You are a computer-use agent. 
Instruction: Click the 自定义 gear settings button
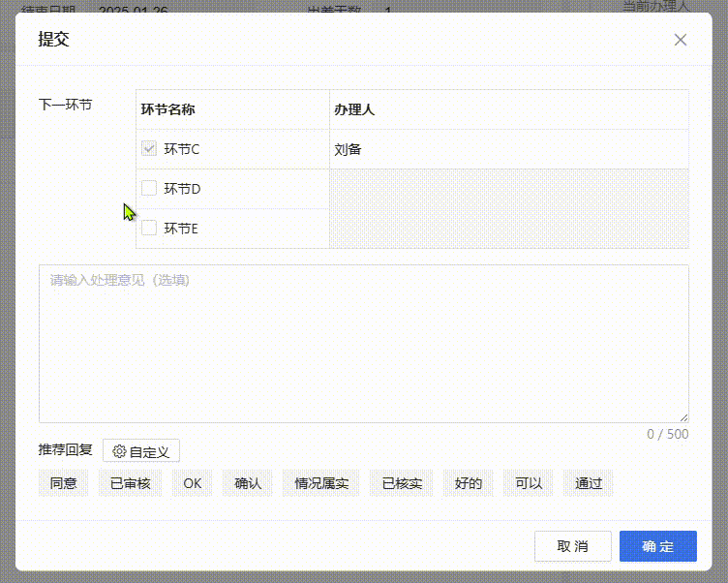[141, 451]
